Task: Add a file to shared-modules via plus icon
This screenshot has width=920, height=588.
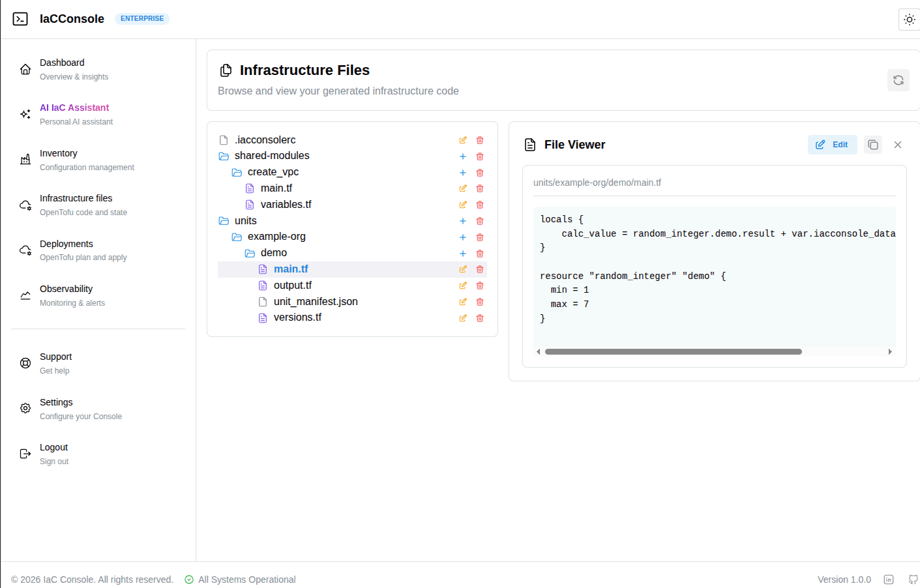Action: tap(463, 156)
